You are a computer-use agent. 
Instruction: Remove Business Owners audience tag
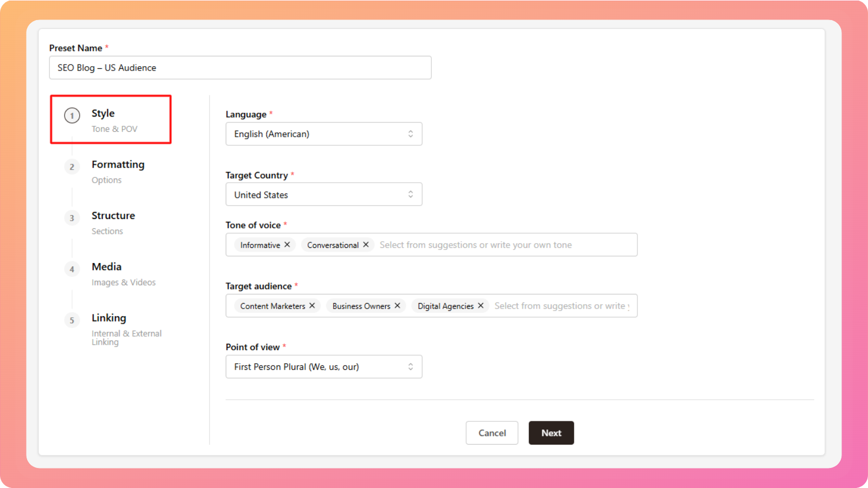pos(397,306)
